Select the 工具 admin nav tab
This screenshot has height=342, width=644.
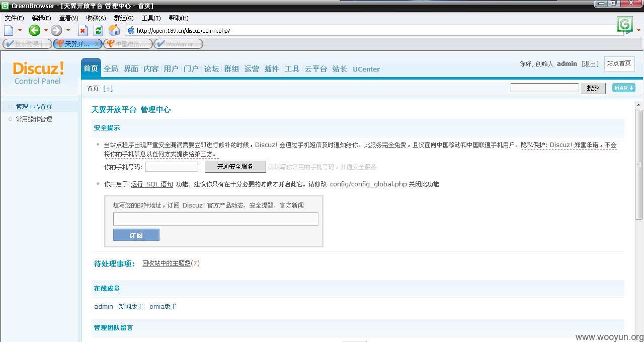click(x=292, y=69)
